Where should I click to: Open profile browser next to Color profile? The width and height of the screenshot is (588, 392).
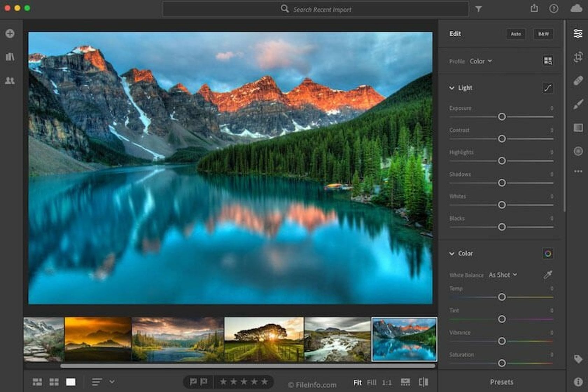tap(548, 61)
